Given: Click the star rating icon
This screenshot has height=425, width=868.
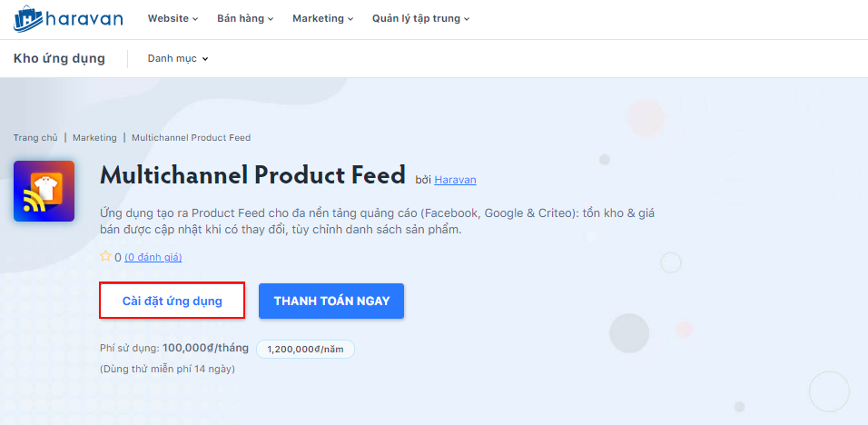Looking at the screenshot, I should [x=105, y=257].
